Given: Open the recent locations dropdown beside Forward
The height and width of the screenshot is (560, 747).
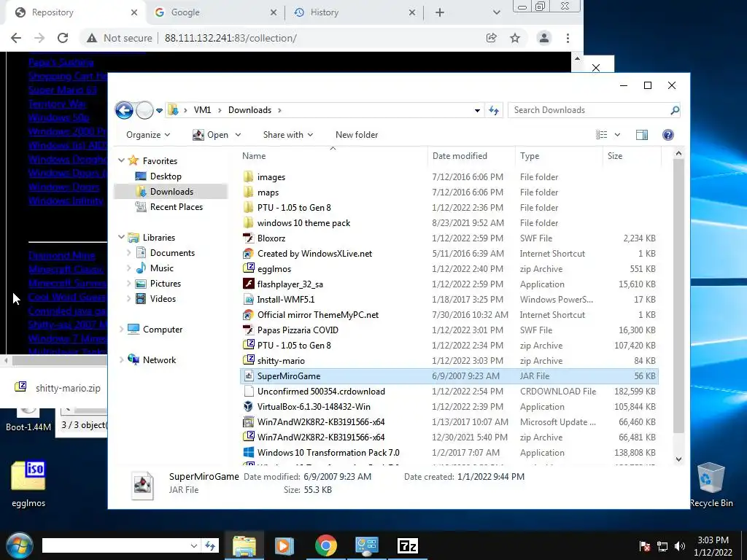Looking at the screenshot, I should (160, 111).
